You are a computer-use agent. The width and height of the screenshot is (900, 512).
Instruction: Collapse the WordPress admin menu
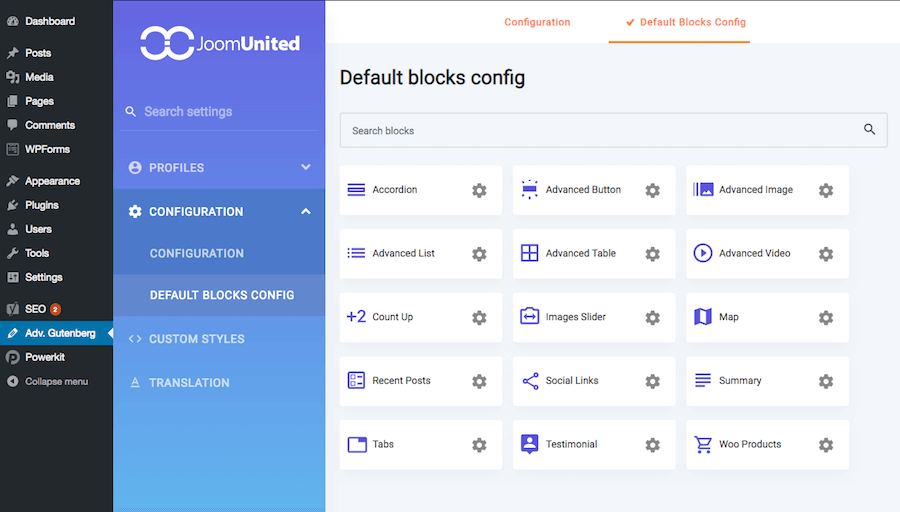point(56,382)
